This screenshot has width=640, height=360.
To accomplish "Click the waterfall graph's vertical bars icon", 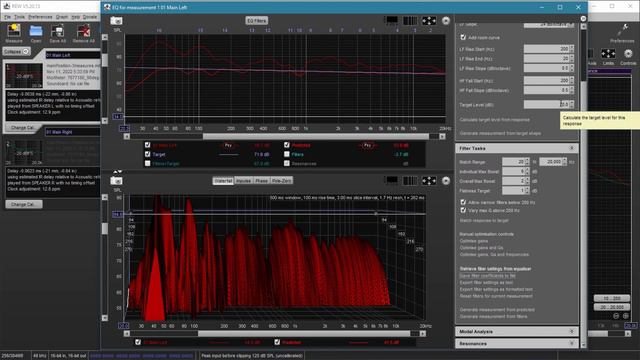I will point(410,180).
